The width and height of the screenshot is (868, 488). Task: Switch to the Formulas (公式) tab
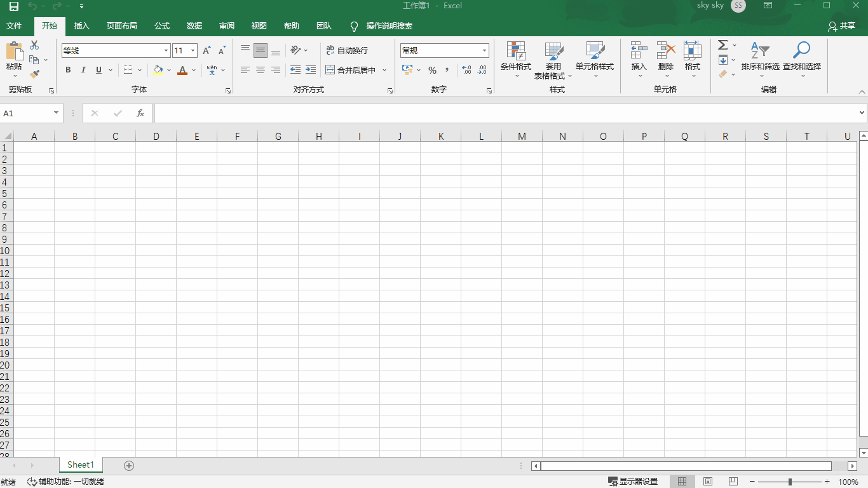tap(162, 26)
